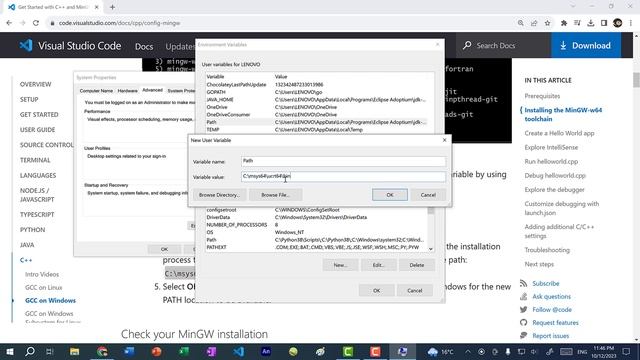The width and height of the screenshot is (640, 360).
Task: Open Adobe Animate from the taskbar
Action: [x=266, y=351]
